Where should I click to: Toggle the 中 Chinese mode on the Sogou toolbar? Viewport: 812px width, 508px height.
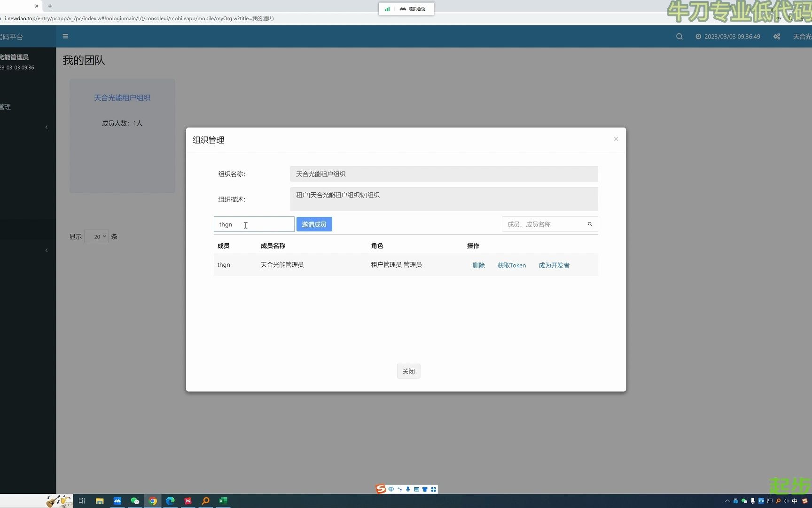click(391, 489)
